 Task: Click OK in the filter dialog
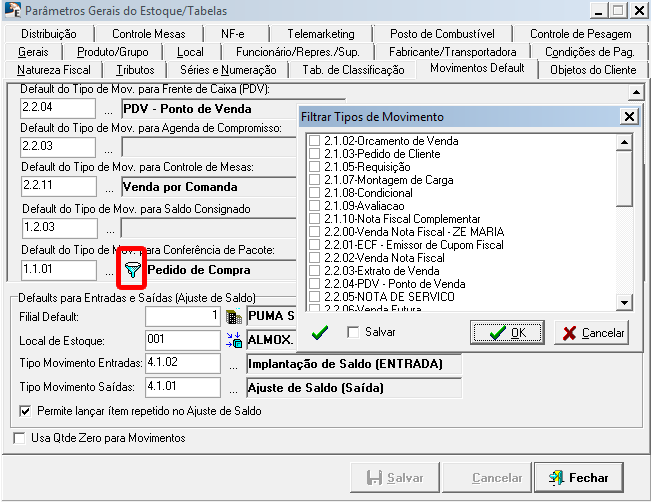coord(507,333)
